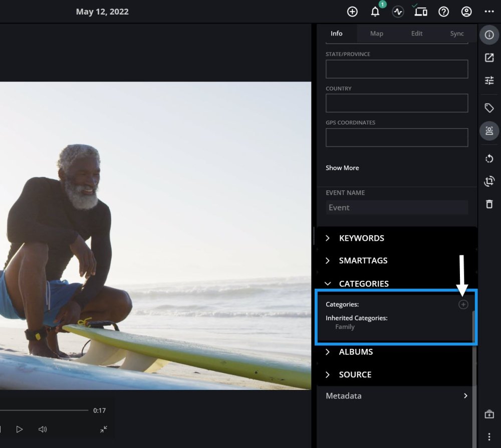501x448 pixels.
Task: Expand the KEYWORDS section
Action: (x=361, y=238)
